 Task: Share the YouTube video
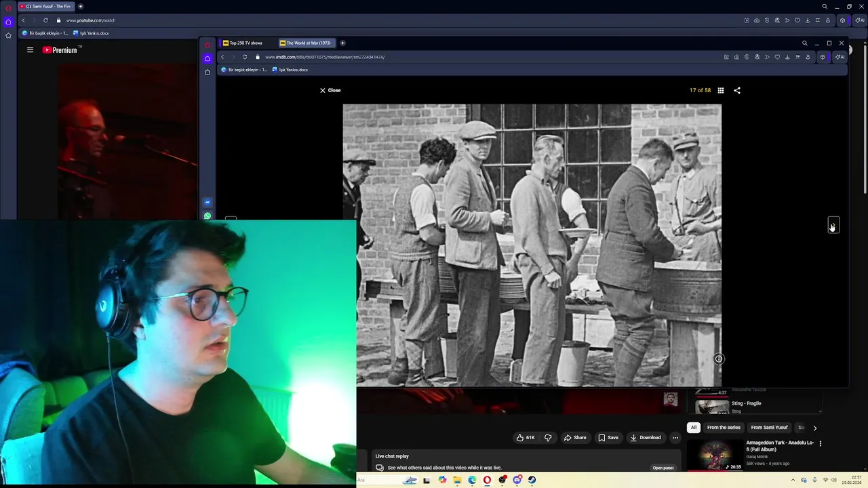(575, 438)
